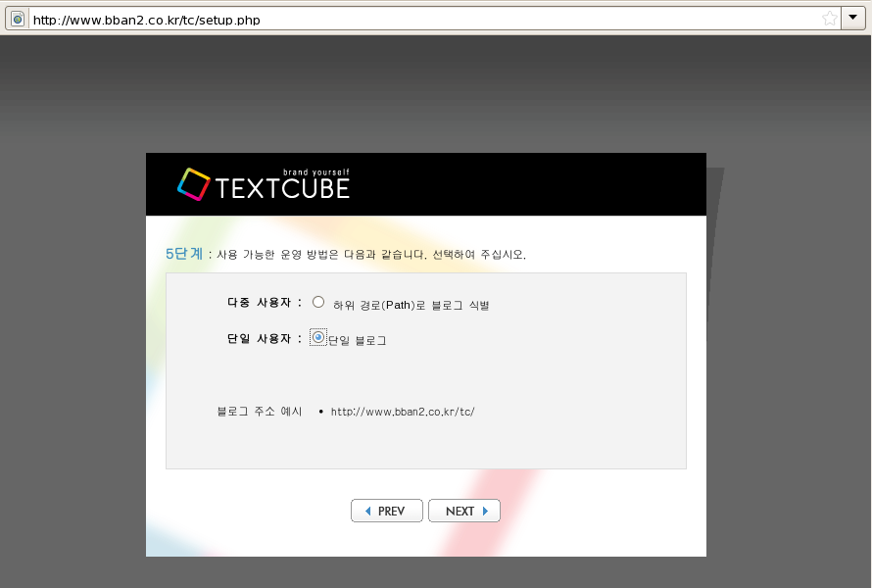The height and width of the screenshot is (588, 872).
Task: Click the 5단계 step heading
Action: pyautogui.click(x=184, y=254)
